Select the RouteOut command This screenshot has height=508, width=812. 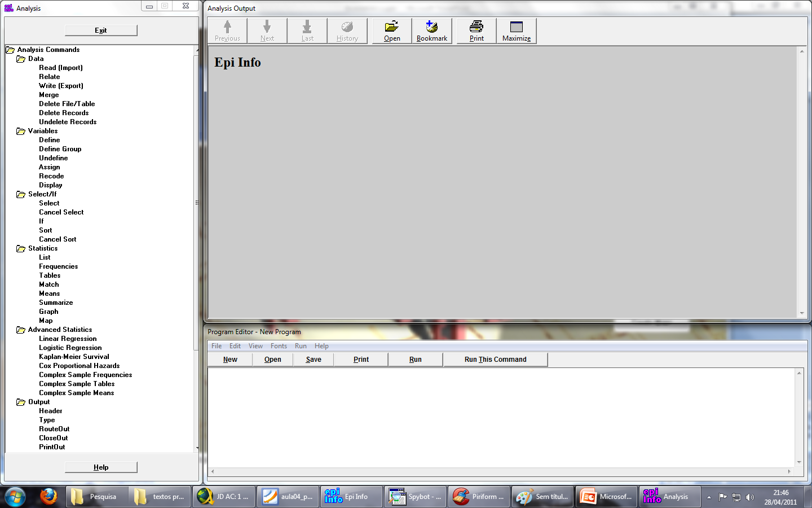point(54,429)
